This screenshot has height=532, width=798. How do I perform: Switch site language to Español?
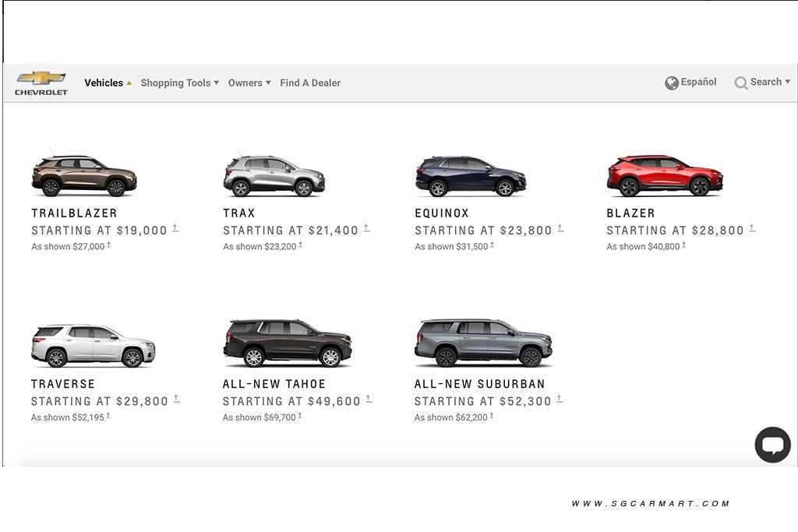[x=698, y=82]
